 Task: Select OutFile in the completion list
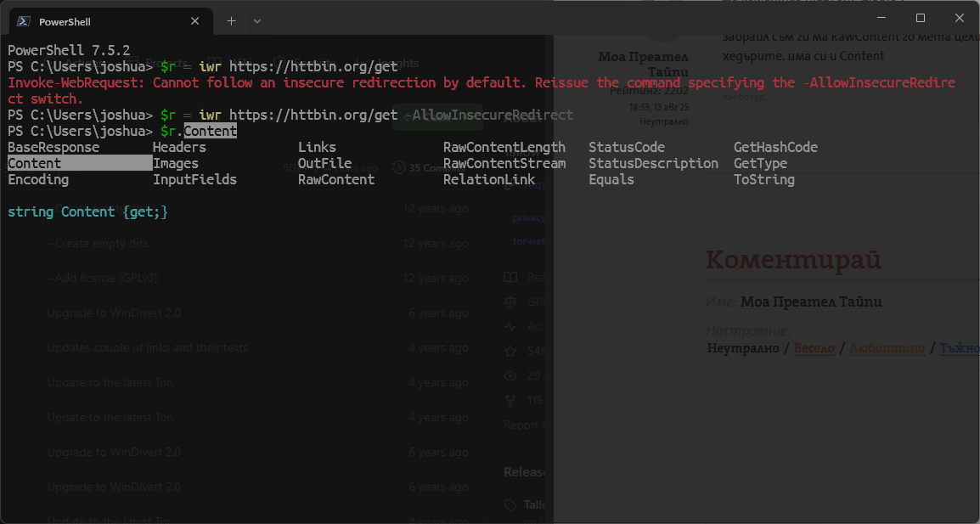point(324,164)
